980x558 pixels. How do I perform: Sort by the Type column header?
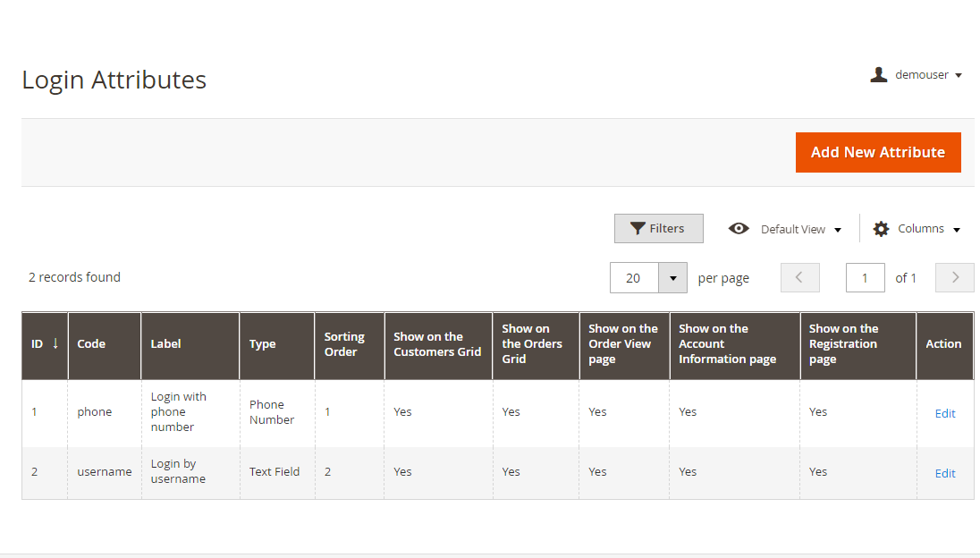point(277,345)
